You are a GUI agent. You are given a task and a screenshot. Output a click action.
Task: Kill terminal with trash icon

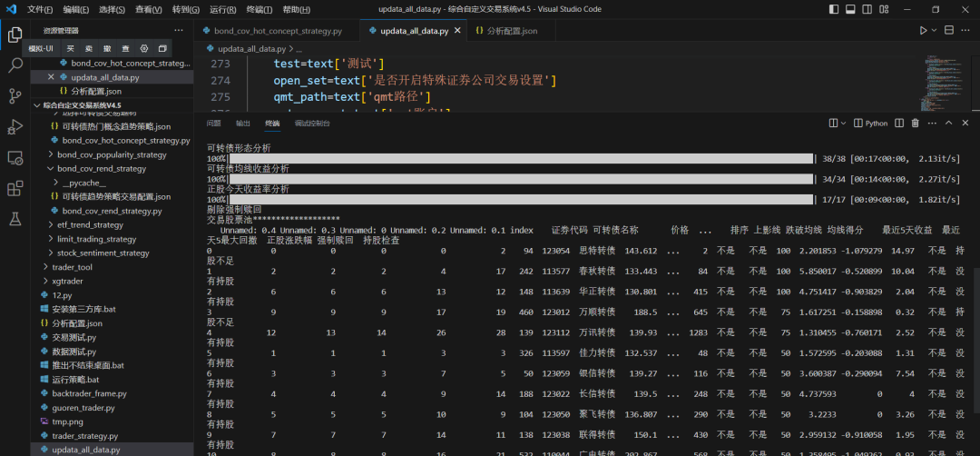pyautogui.click(x=916, y=124)
